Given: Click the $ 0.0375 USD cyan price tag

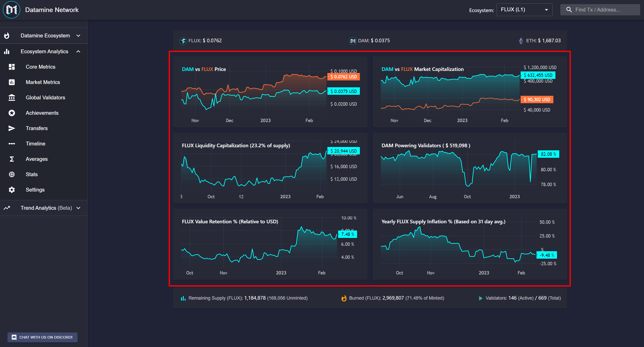Looking at the screenshot, I should click(x=344, y=91).
